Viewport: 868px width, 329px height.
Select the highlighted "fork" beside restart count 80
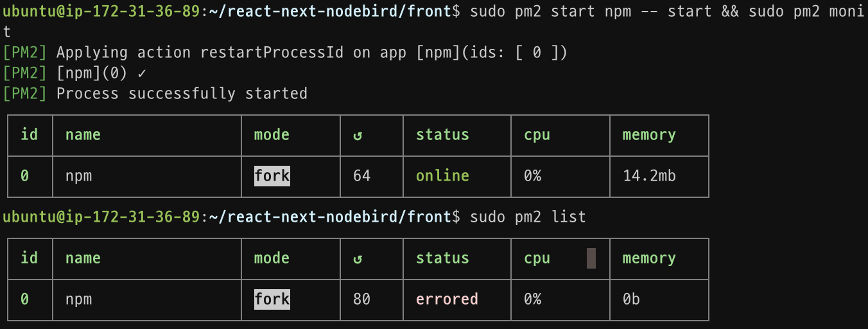pos(272,299)
